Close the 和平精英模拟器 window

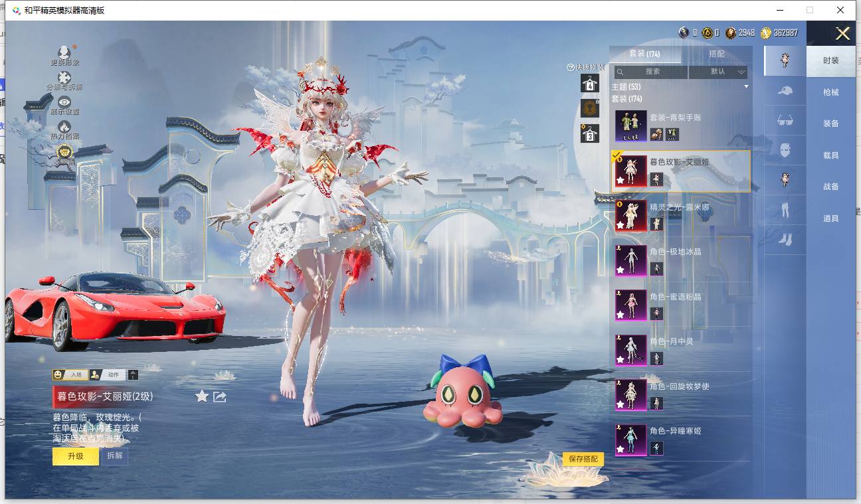pos(840,10)
